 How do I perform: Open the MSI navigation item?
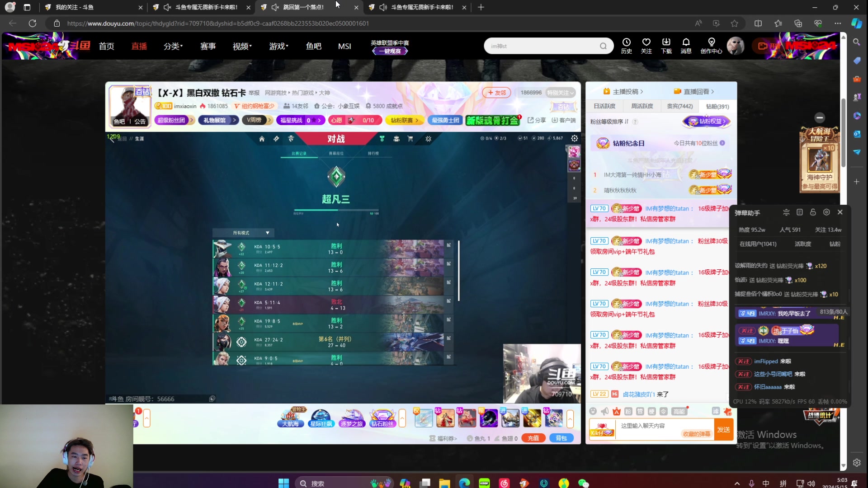coord(344,46)
